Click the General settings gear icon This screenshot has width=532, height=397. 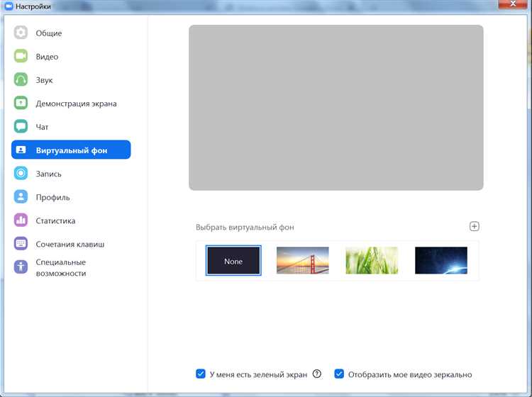click(x=21, y=33)
